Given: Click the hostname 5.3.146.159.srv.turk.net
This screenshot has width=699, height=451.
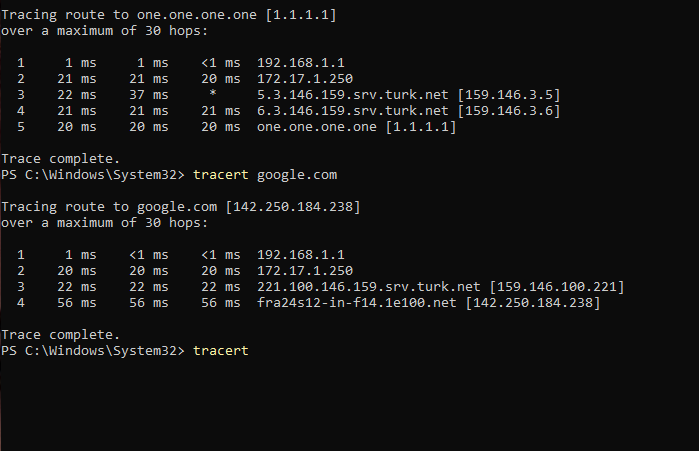Looking at the screenshot, I should [353, 95].
